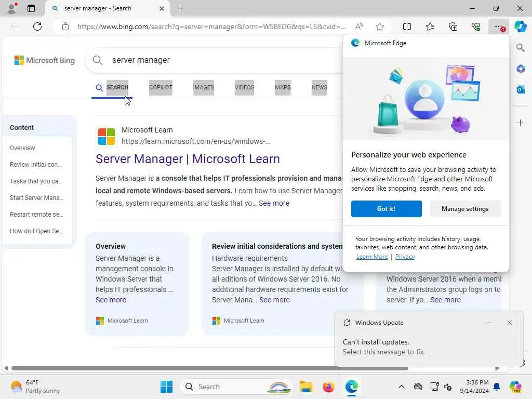The width and height of the screenshot is (532, 399).
Task: Jump to Overview in Content sidebar
Action: (22, 148)
